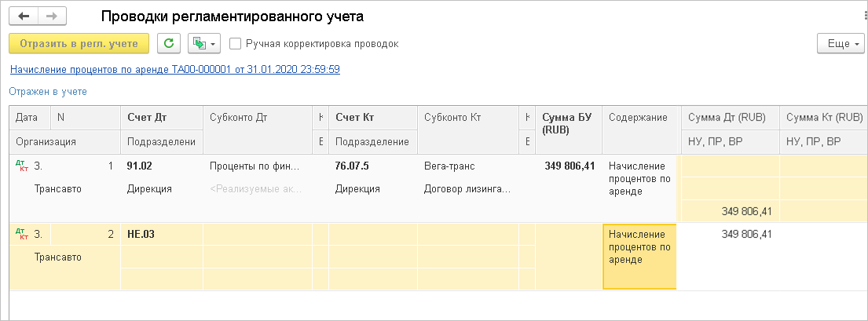This screenshot has height=321, width=868.
Task: Go forward with the right arrow button
Action: pos(52,16)
